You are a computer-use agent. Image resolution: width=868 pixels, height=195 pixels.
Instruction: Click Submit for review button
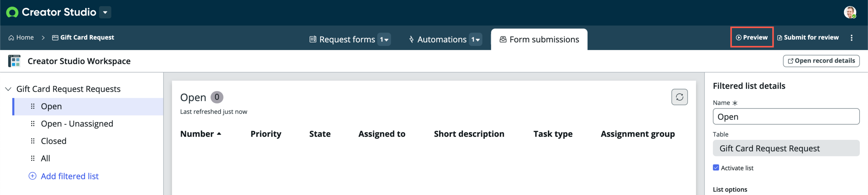coord(808,37)
